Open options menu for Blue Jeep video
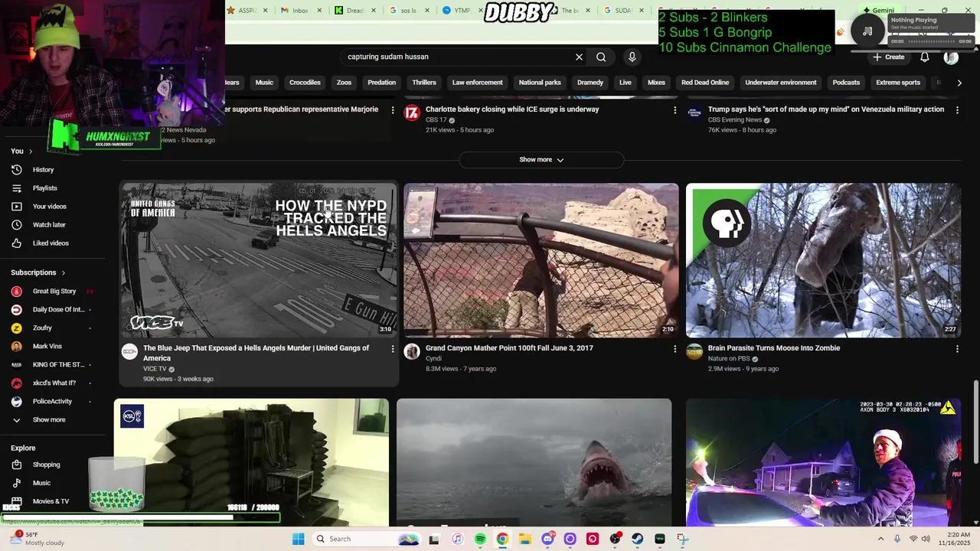Screen dimensions: 980x551 pos(393,349)
